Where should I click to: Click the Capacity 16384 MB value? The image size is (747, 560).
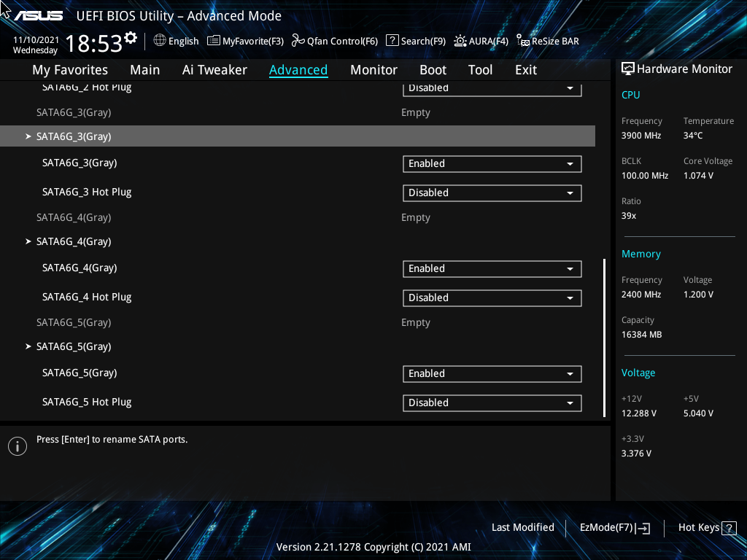[641, 335]
